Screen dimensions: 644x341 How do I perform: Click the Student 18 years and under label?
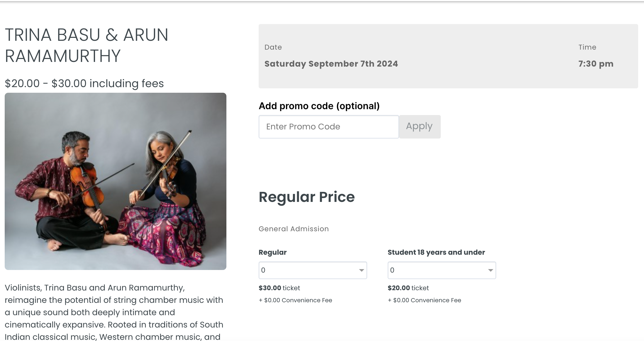[x=436, y=252]
